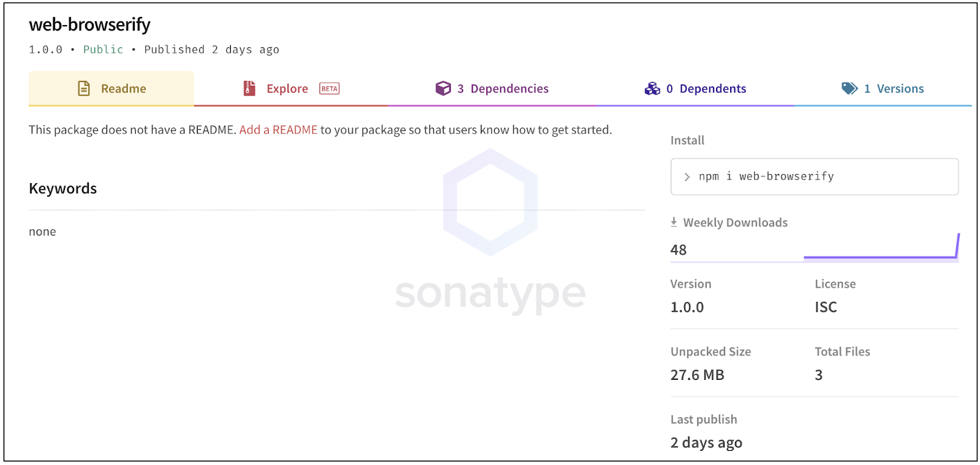Click the Add a README link
The image size is (980, 465).
(278, 130)
